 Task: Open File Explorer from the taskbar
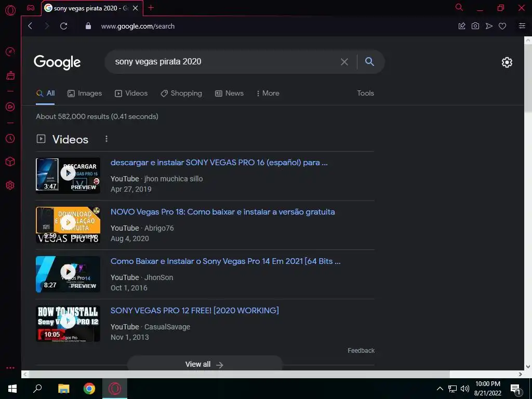tap(63, 389)
